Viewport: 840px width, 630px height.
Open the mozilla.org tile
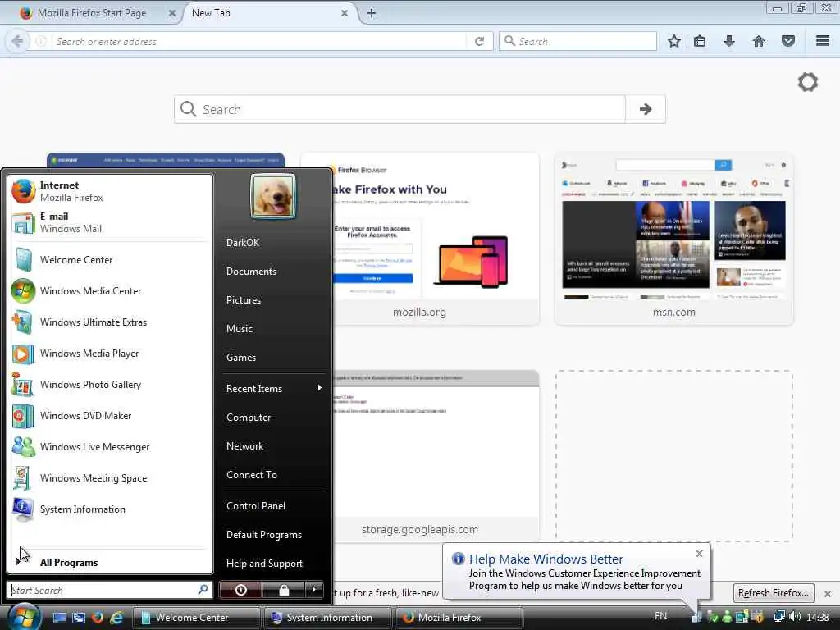tap(420, 239)
